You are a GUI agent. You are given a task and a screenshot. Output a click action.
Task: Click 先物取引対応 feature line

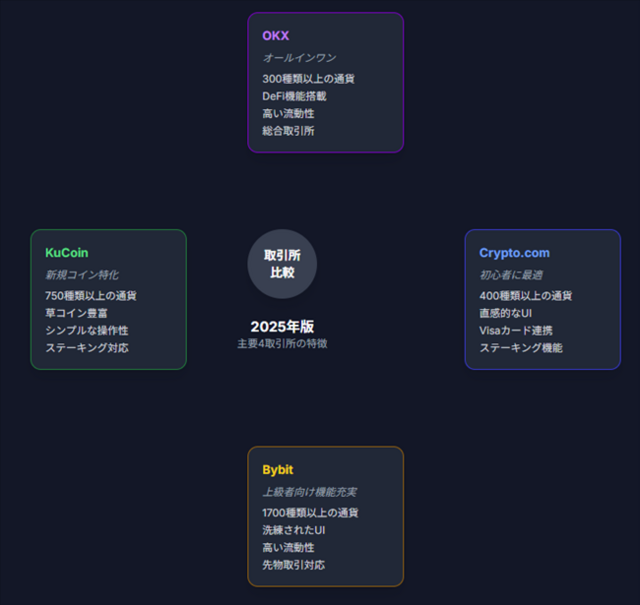293,565
